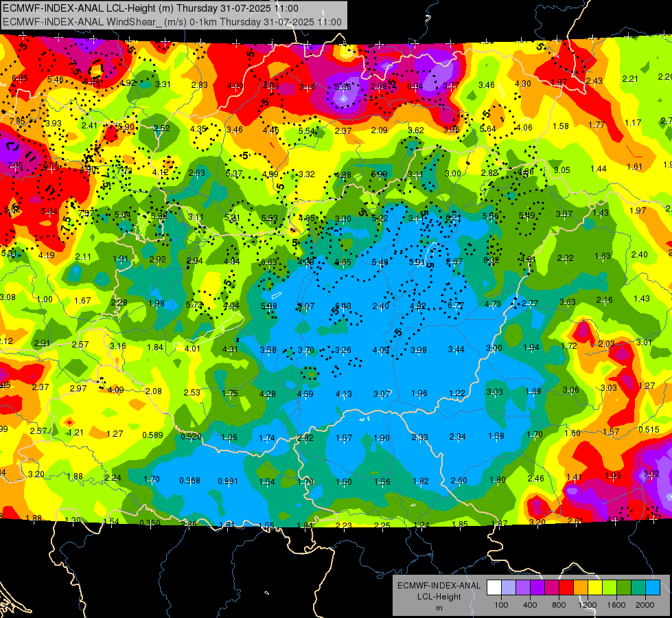Viewport: 672px width, 618px height.
Task: Click the wind shear value 2.53
Action: coord(192,392)
